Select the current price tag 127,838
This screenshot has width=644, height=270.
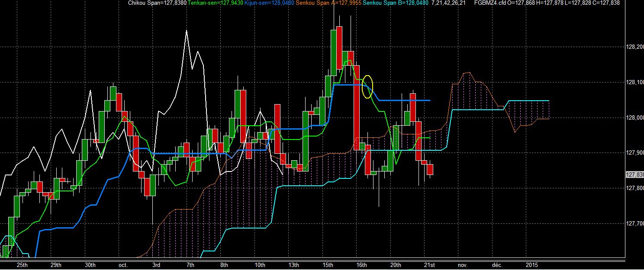(635, 175)
